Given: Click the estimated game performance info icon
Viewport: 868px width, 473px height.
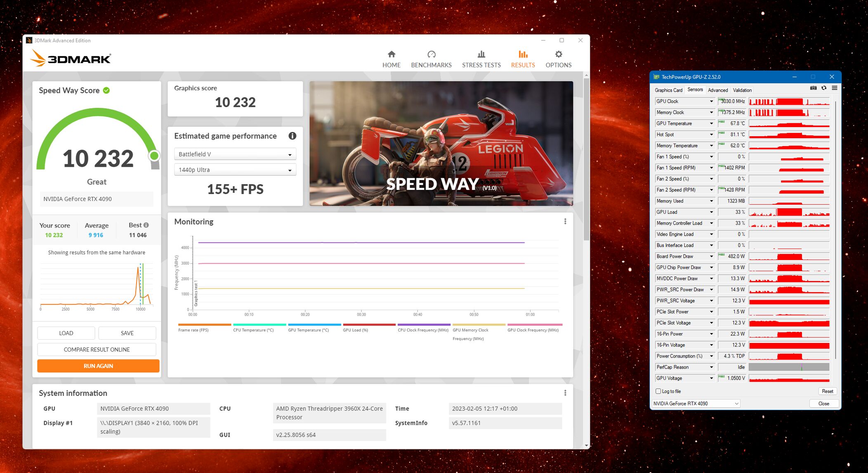Looking at the screenshot, I should point(292,136).
